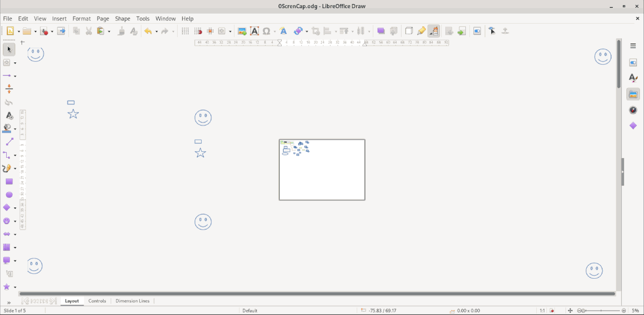644x315 pixels.
Task: Click the "Default" status bar text
Action: (x=250, y=310)
